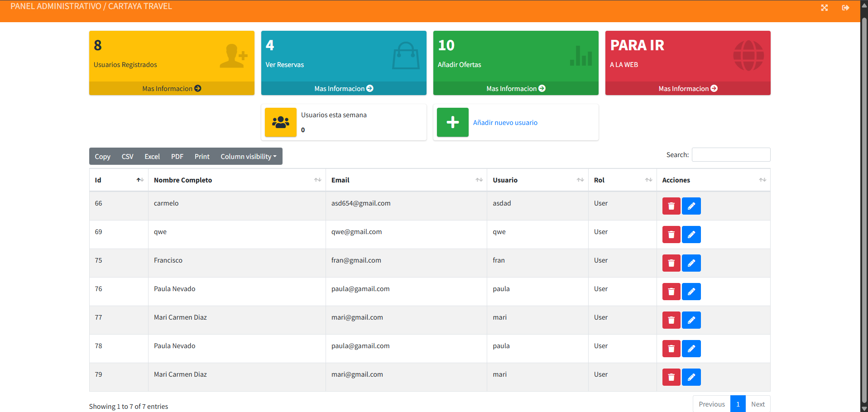Image resolution: width=868 pixels, height=412 pixels.
Task: Delete Mari Carmen Diaz row id 77
Action: [x=671, y=320]
